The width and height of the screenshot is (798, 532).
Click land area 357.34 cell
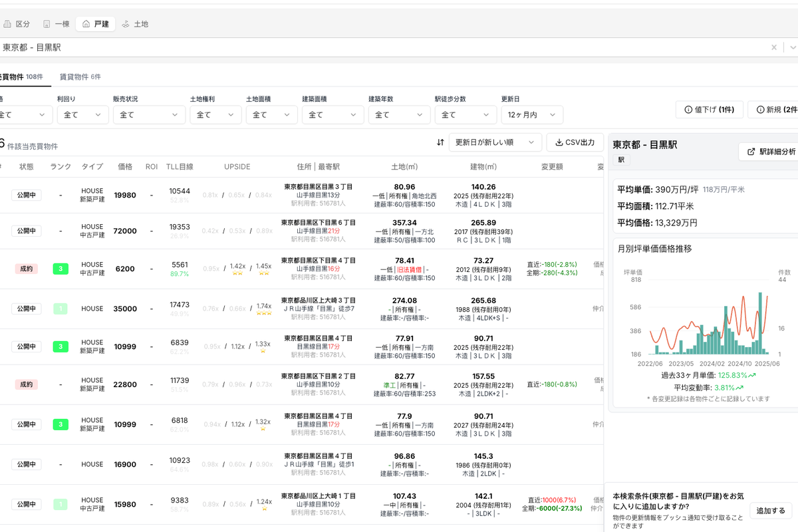pos(404,222)
